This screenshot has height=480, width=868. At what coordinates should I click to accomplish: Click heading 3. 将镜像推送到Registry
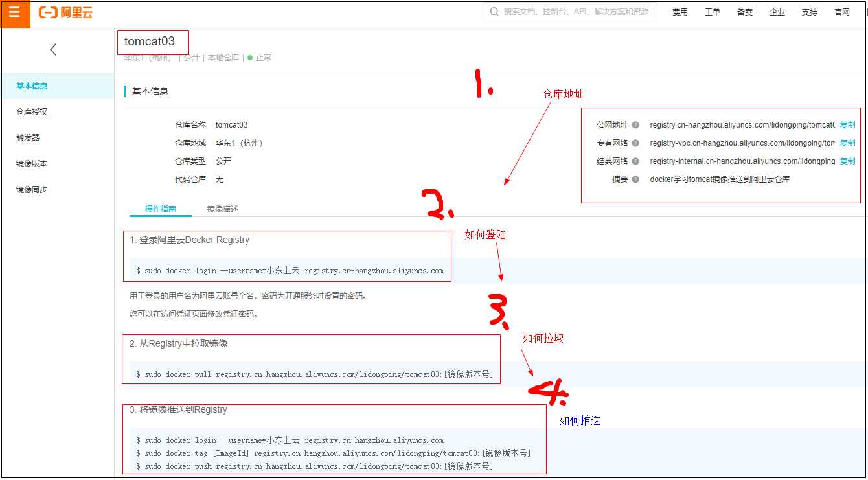point(178,409)
